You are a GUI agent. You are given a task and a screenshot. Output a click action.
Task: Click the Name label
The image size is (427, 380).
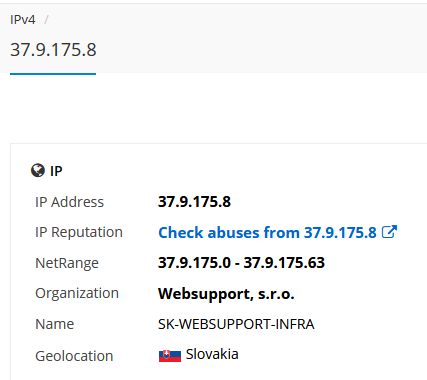(x=55, y=324)
